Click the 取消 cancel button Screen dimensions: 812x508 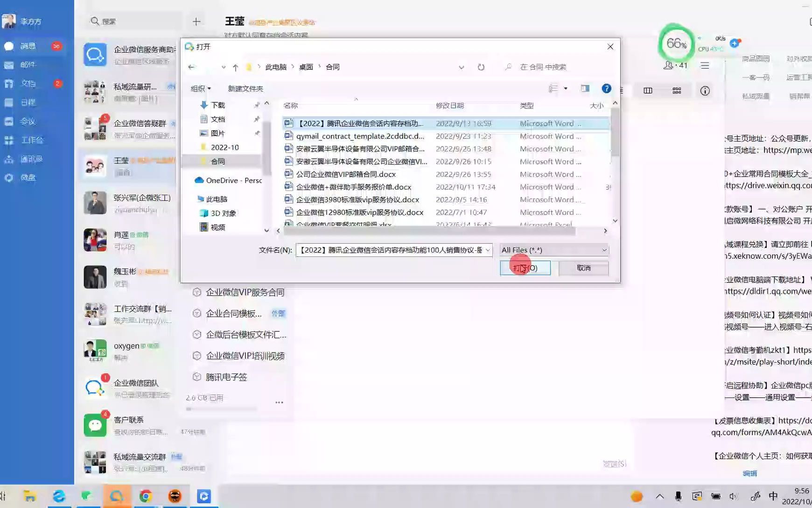(583, 268)
